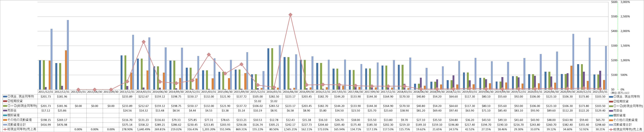
Task: Select the 42.52% cell under 2019/03/31
Action: 470,130
